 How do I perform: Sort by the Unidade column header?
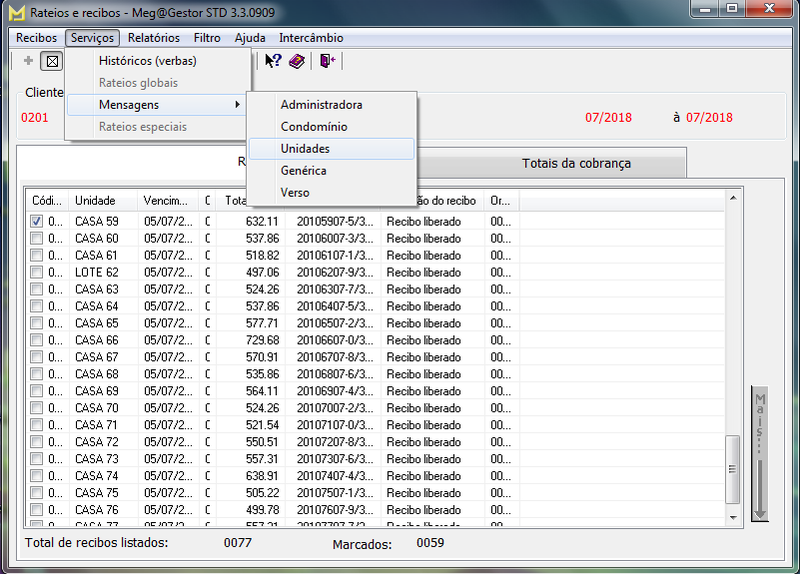pyautogui.click(x=95, y=201)
